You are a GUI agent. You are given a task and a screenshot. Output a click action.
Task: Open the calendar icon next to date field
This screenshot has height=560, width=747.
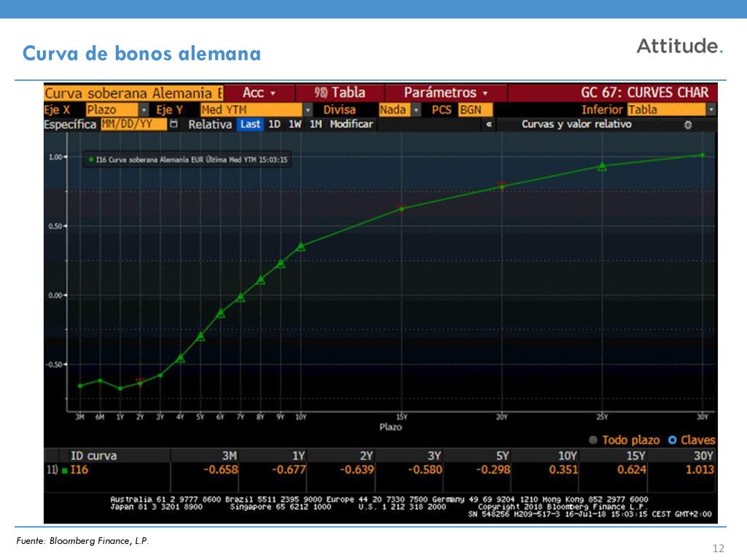pyautogui.click(x=174, y=124)
